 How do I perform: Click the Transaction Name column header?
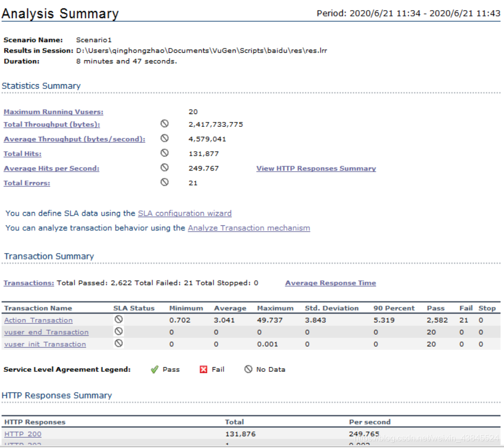tap(38, 308)
